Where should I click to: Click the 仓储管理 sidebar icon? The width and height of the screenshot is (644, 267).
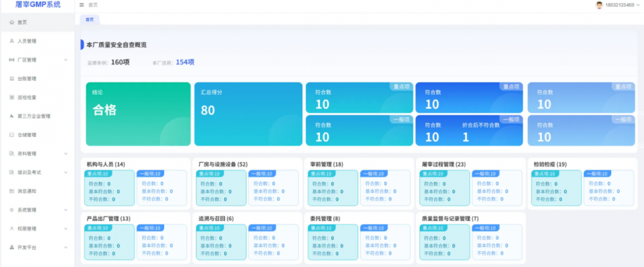click(12, 135)
